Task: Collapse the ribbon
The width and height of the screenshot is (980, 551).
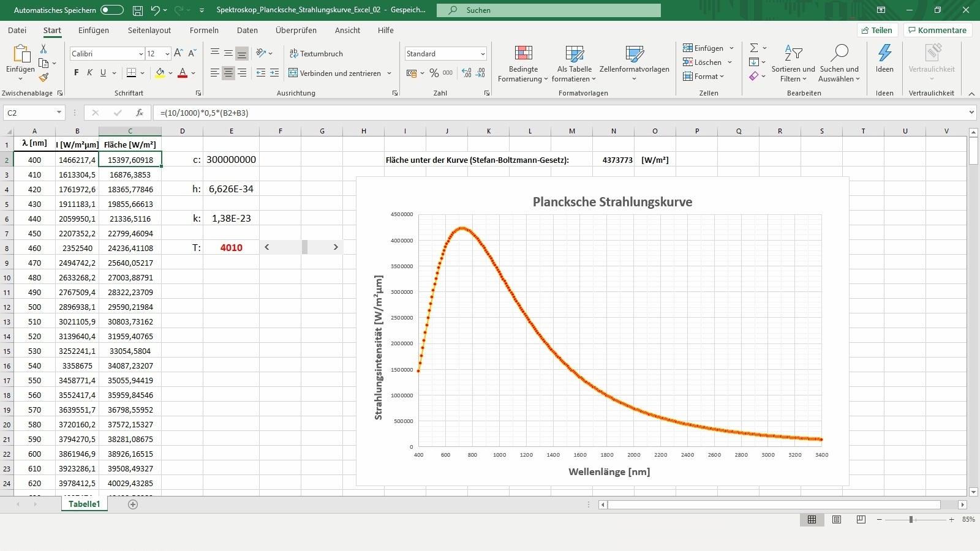Action: [x=971, y=94]
